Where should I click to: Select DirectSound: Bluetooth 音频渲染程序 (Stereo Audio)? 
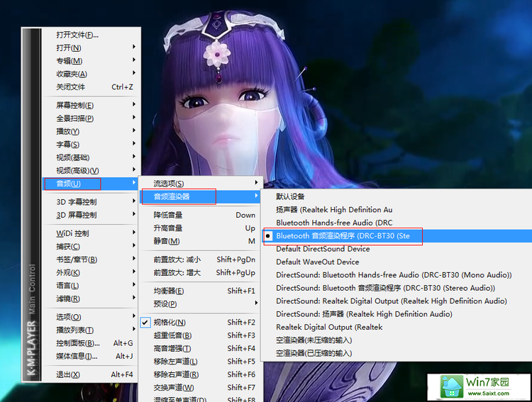(397, 288)
